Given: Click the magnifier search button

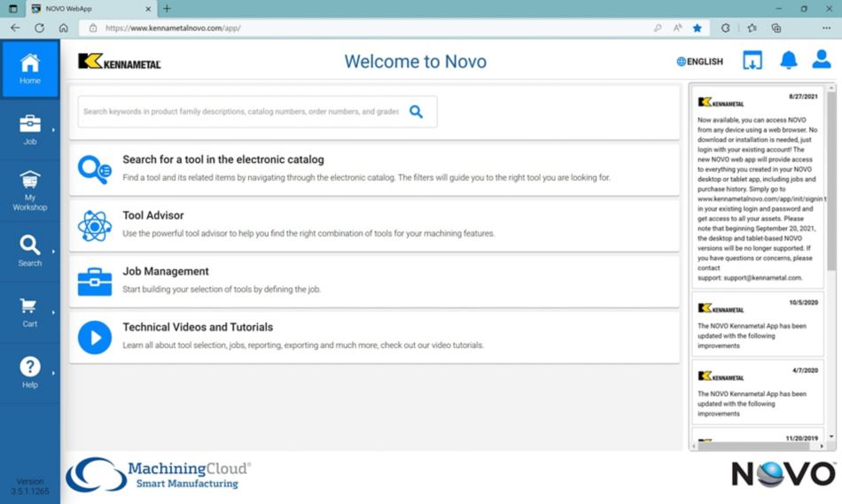Looking at the screenshot, I should click(417, 112).
